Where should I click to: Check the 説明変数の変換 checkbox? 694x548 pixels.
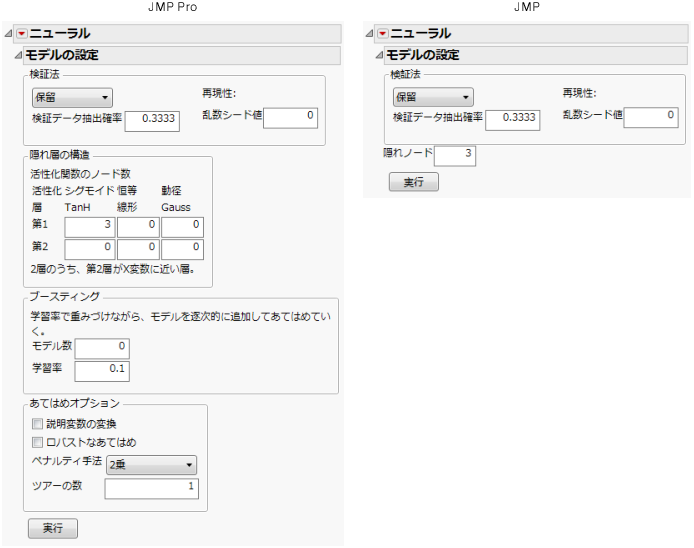pyautogui.click(x=37, y=424)
